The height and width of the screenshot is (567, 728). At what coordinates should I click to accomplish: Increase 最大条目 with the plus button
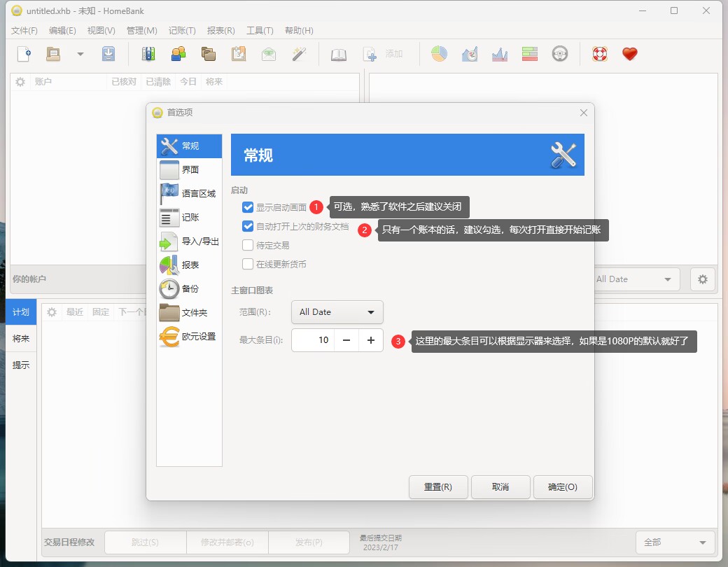370,340
